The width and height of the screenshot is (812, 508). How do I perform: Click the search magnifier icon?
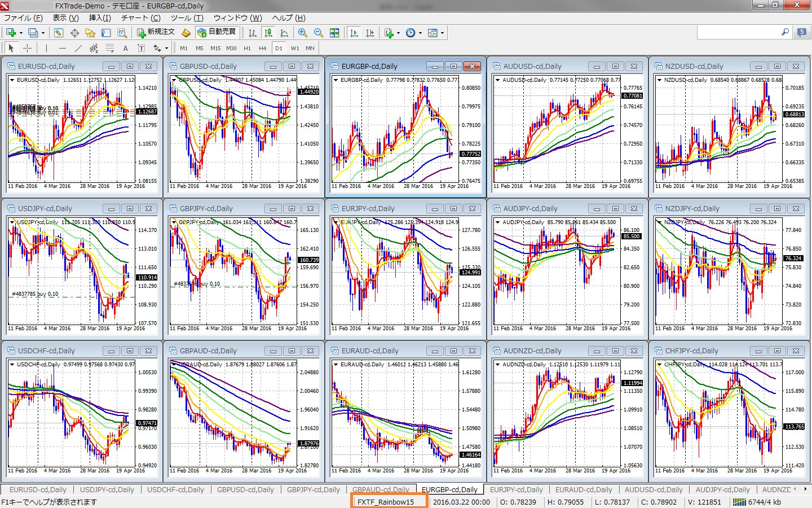click(785, 32)
